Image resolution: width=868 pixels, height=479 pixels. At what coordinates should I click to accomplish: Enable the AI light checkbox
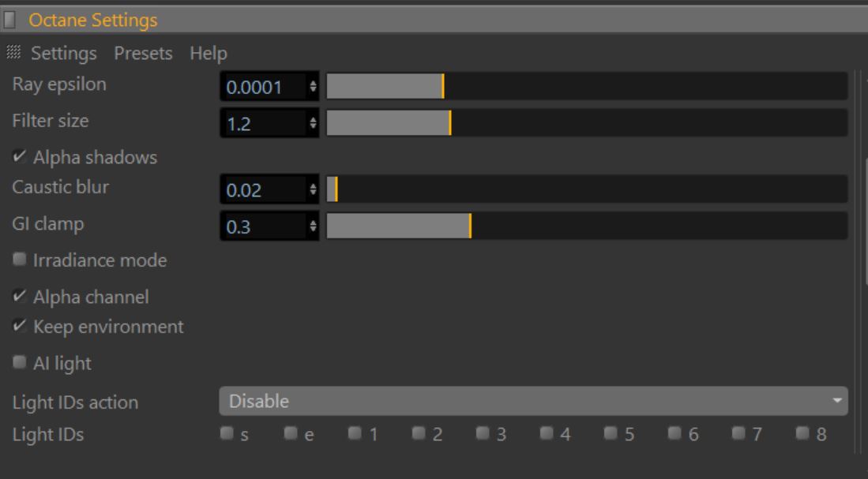(x=19, y=364)
